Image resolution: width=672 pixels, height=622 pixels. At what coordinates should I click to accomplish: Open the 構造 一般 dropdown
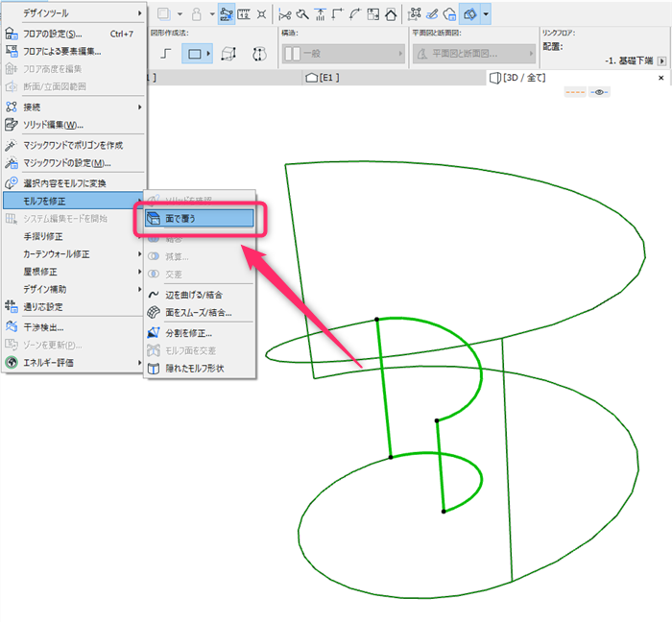(x=344, y=54)
